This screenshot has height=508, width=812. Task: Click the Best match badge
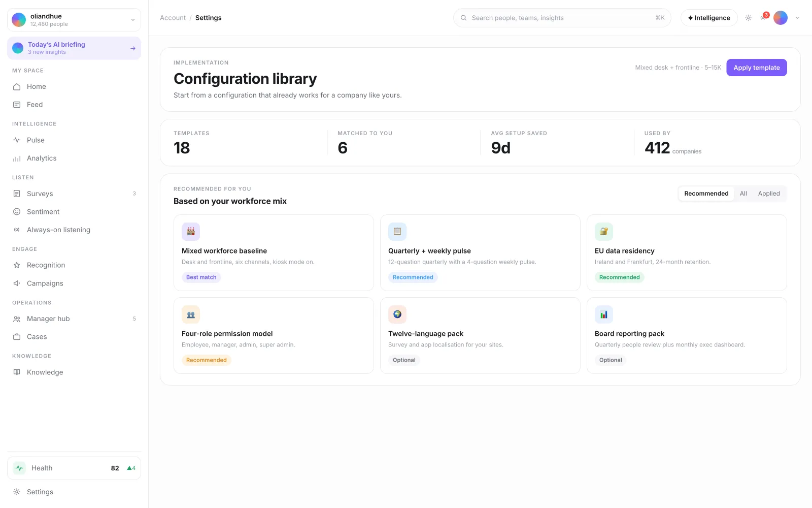[201, 277]
